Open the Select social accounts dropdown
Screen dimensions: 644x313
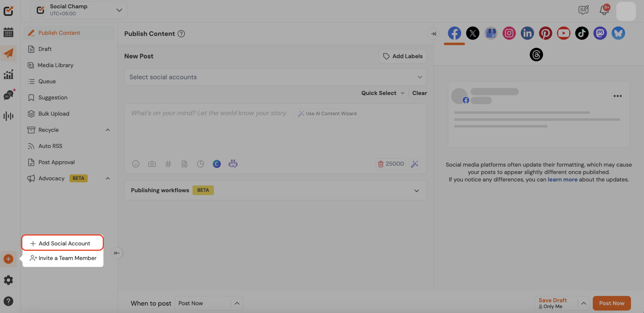275,77
